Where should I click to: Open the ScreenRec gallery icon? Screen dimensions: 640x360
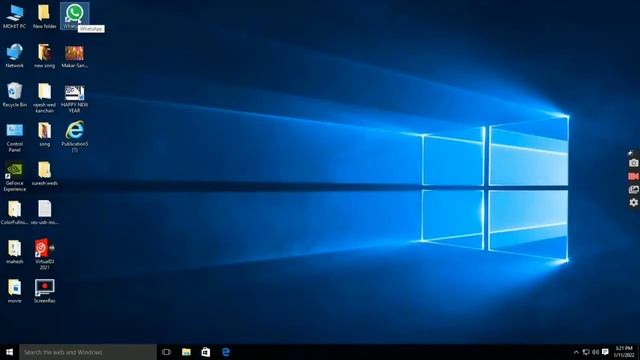coord(633,189)
